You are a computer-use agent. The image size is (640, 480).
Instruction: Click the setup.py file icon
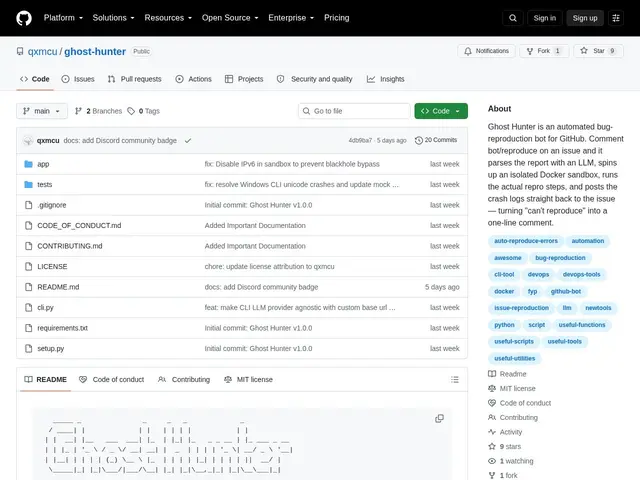coord(29,349)
